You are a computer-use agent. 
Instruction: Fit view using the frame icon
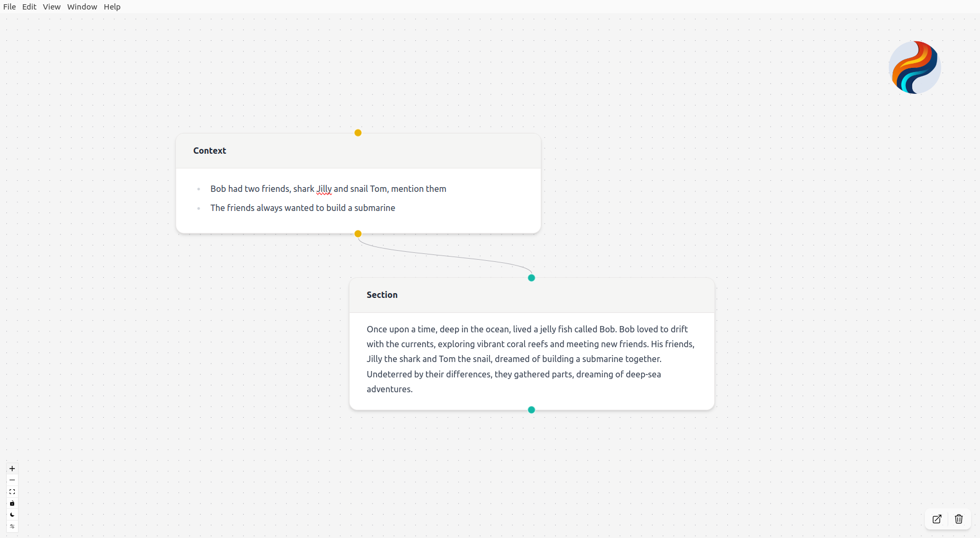click(12, 492)
